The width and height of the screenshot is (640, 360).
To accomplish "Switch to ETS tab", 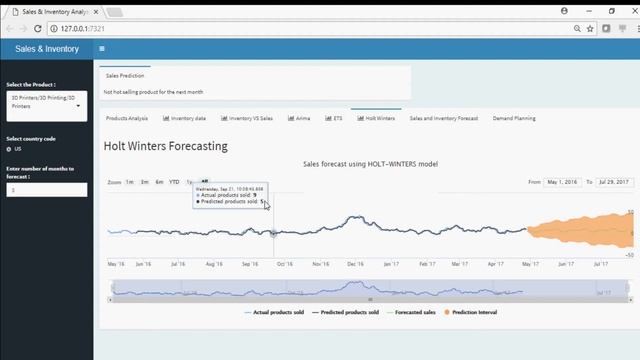I will (x=333, y=118).
